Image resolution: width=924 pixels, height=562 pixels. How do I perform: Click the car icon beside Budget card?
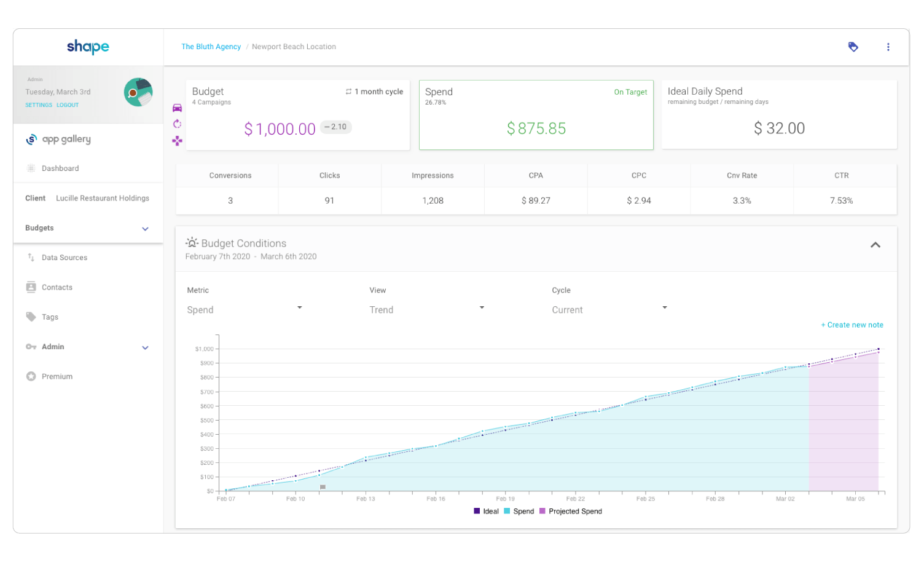(x=177, y=108)
